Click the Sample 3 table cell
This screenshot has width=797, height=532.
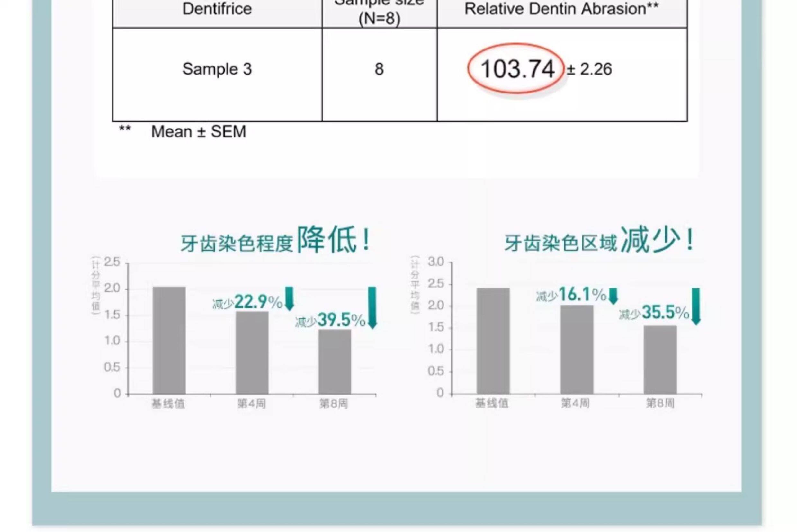(x=217, y=69)
